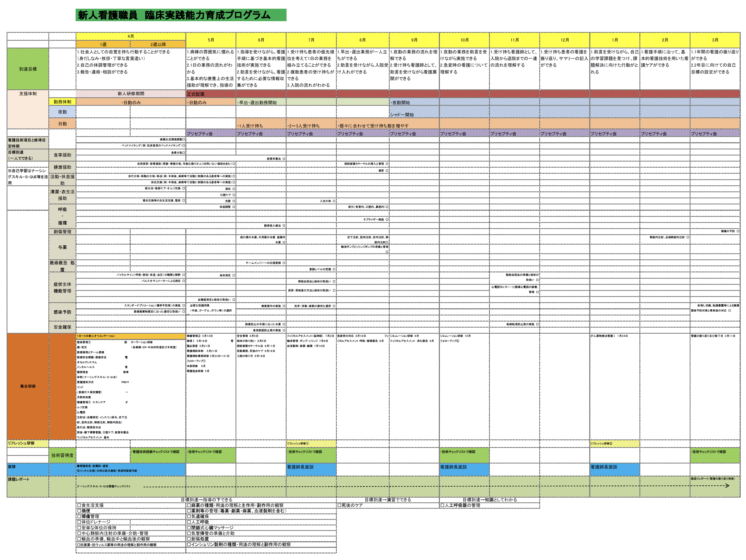Screen dimensions: 746x560
Task: Select the 勤務体制 yellow label
Action: click(62, 102)
